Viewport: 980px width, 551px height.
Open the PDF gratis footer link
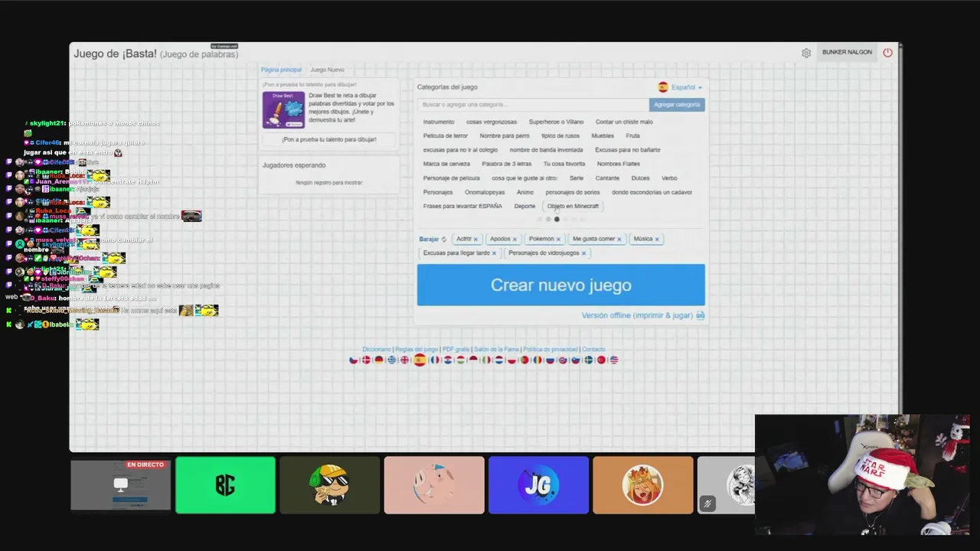point(456,350)
